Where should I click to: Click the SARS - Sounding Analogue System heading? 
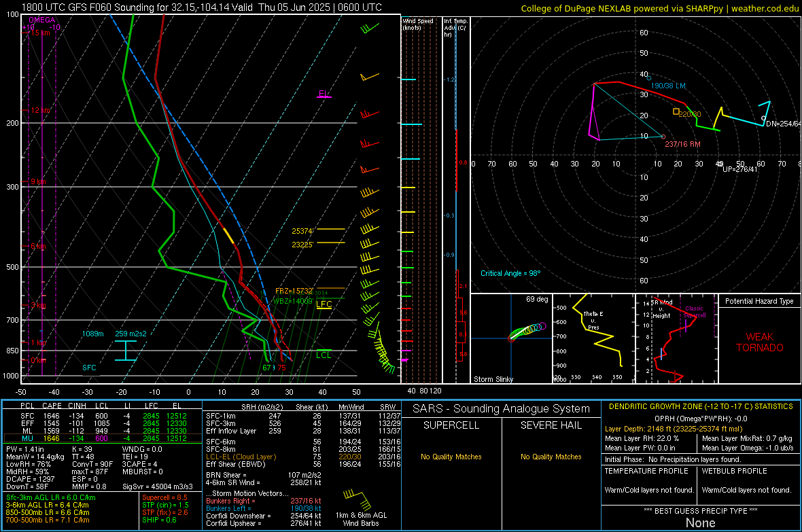(x=501, y=409)
